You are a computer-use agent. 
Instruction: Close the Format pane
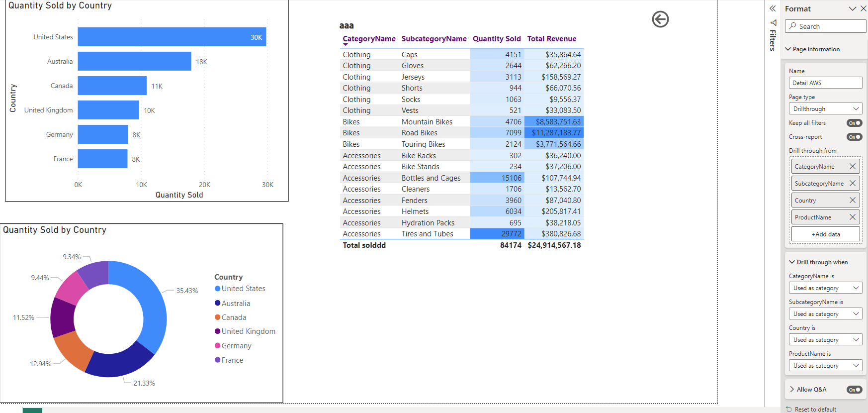(864, 8)
